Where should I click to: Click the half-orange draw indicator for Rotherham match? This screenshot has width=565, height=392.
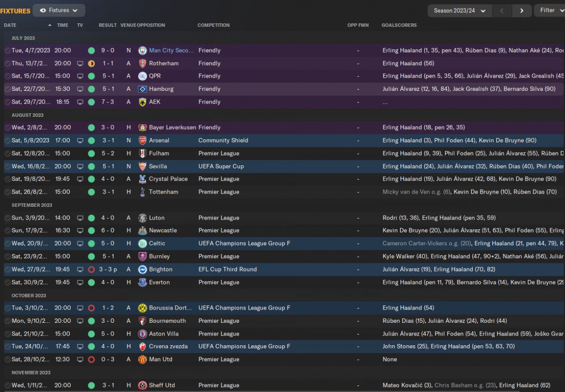coord(91,63)
